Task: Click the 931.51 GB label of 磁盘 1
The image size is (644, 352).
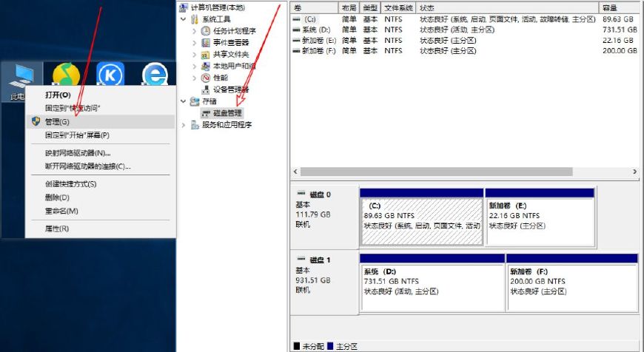Action: click(313, 280)
